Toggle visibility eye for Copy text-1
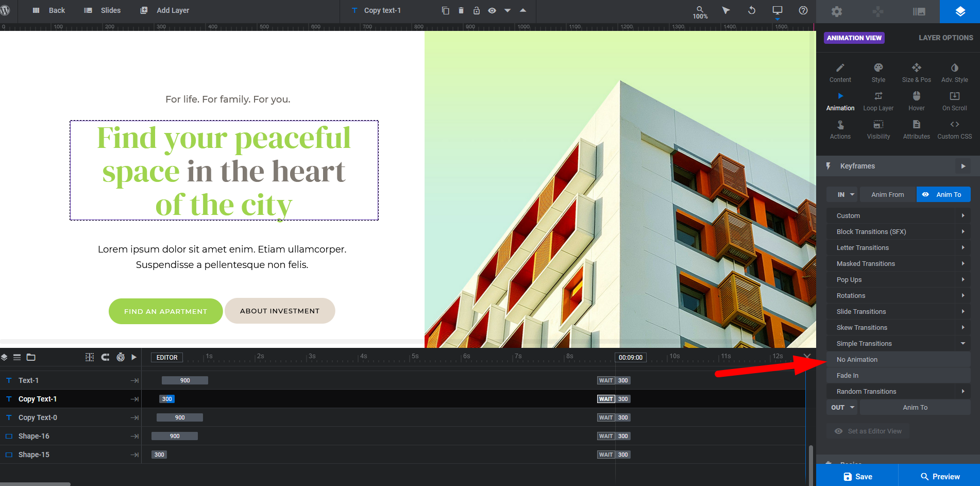980x486 pixels. point(492,10)
